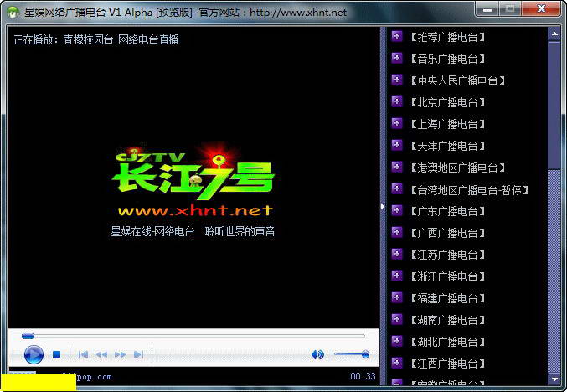Expand the 【北京广播电台】 category
Screen dimensions: 567x392
(397, 101)
